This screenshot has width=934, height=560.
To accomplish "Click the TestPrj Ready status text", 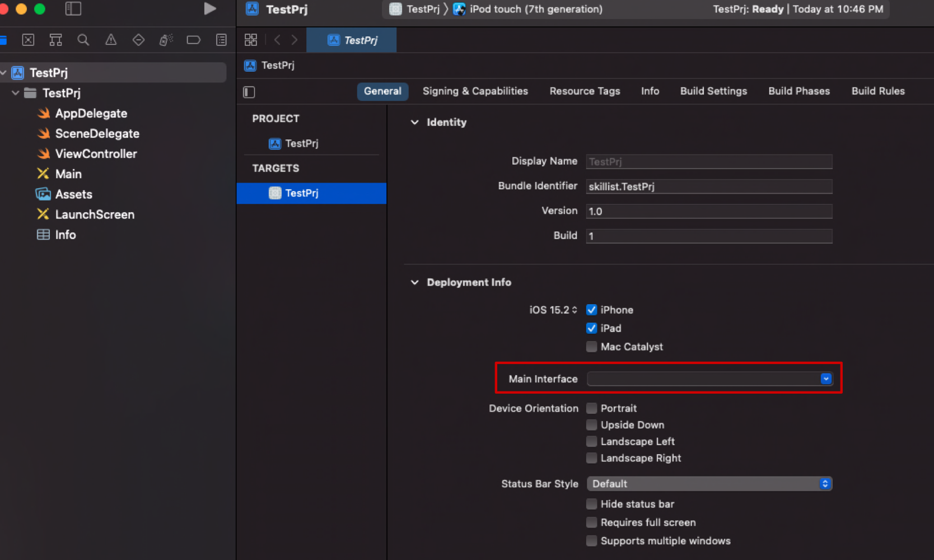I will click(748, 9).
